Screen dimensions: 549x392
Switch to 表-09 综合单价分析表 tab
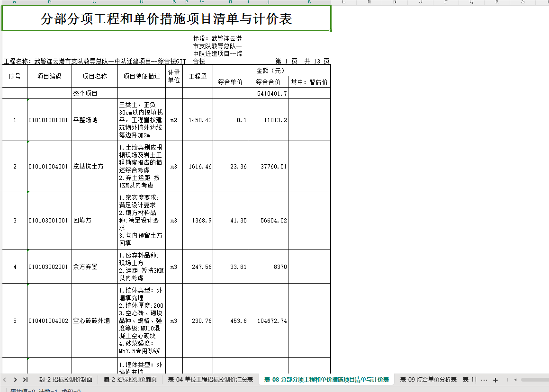(428, 380)
